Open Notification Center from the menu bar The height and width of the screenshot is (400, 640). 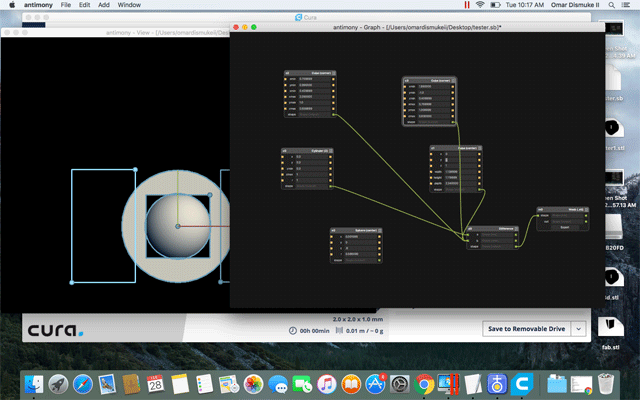pyautogui.click(x=626, y=5)
